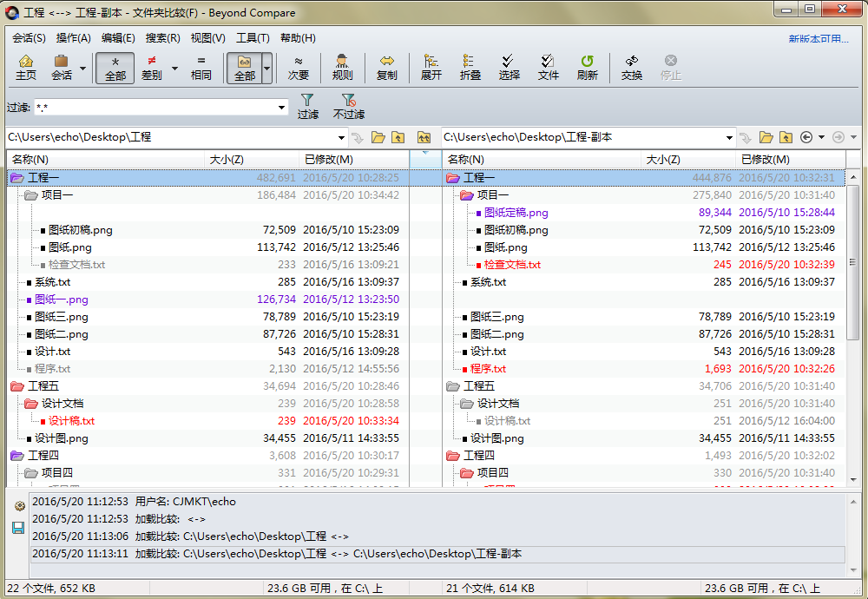868x599 pixels.
Task: Click the 新版本可用... link
Action: [819, 39]
